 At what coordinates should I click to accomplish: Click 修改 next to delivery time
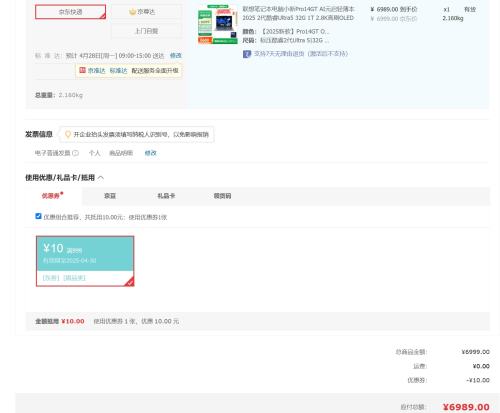(176, 55)
